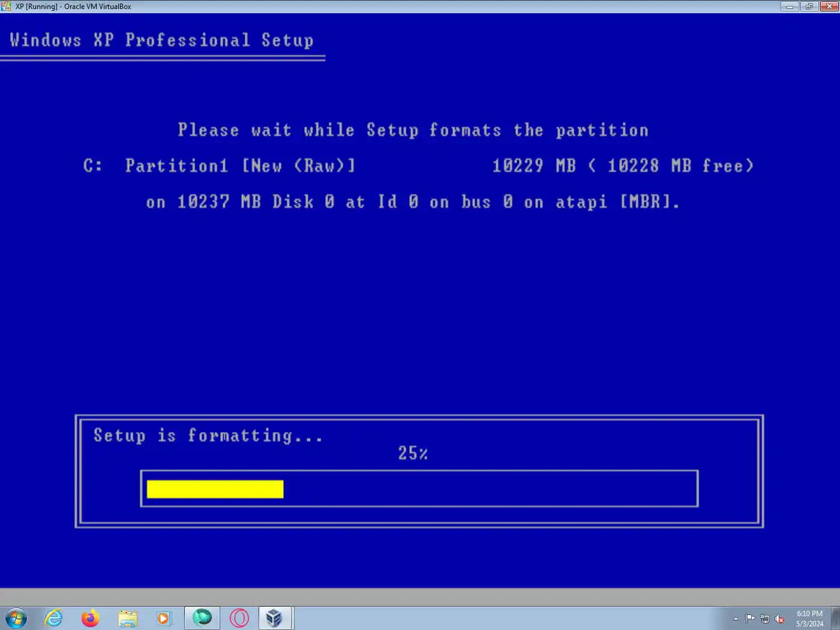Click the 'XP [Running] - Oracle VM VirtualBox' title

[x=73, y=7]
